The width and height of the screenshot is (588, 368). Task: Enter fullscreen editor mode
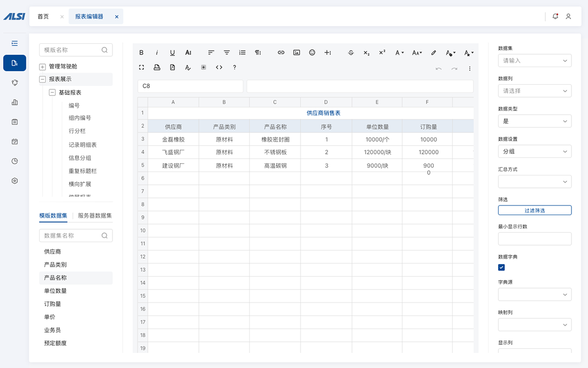142,68
